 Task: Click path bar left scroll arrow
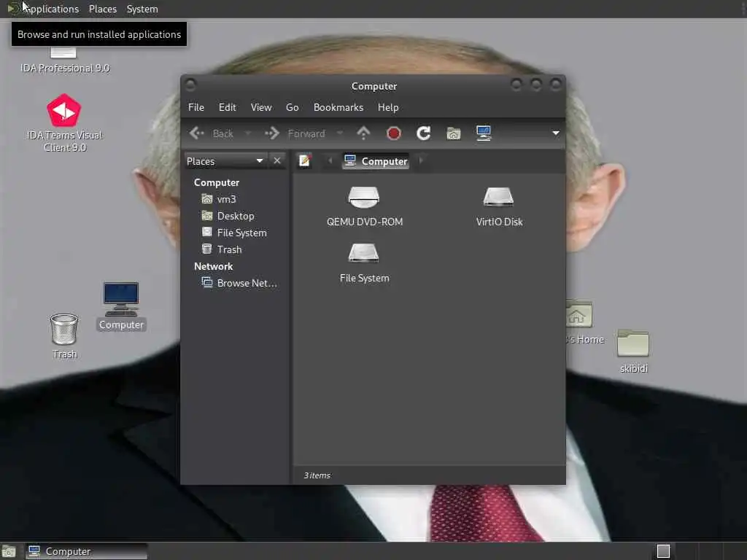[330, 161]
